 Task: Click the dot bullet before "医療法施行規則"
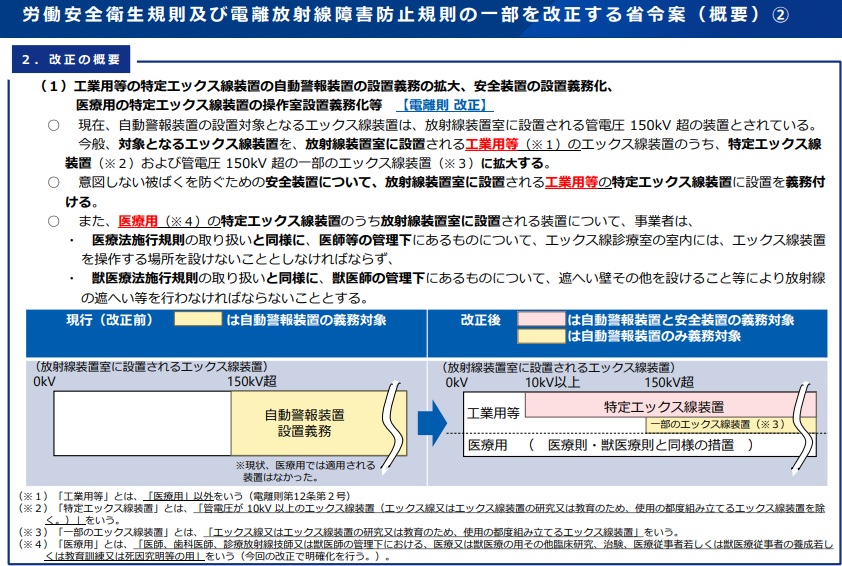(x=72, y=240)
